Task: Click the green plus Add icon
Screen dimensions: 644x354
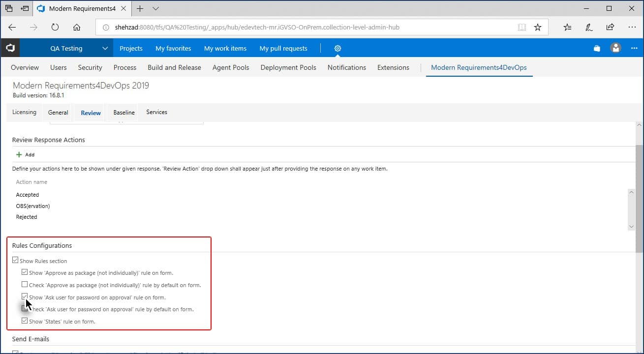Action: click(x=19, y=154)
